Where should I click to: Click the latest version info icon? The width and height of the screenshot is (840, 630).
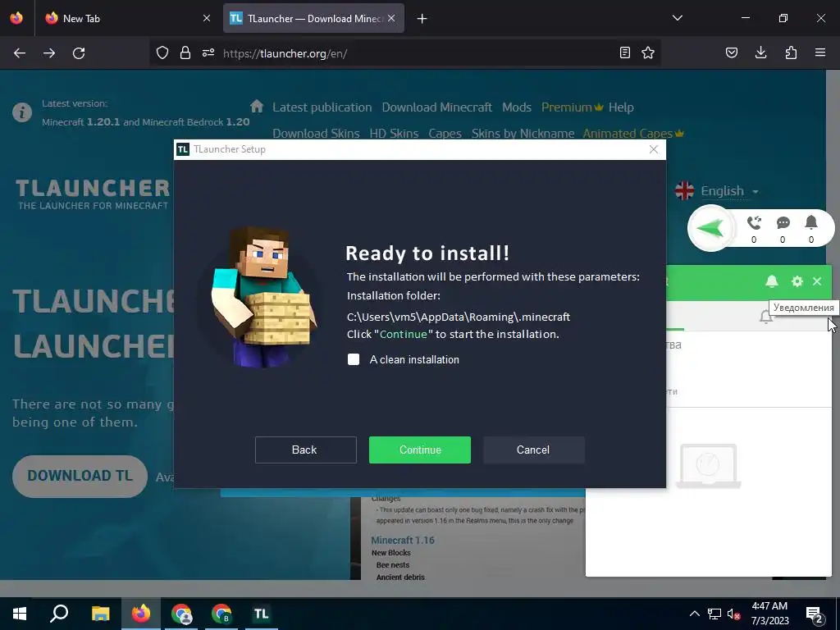(x=22, y=112)
